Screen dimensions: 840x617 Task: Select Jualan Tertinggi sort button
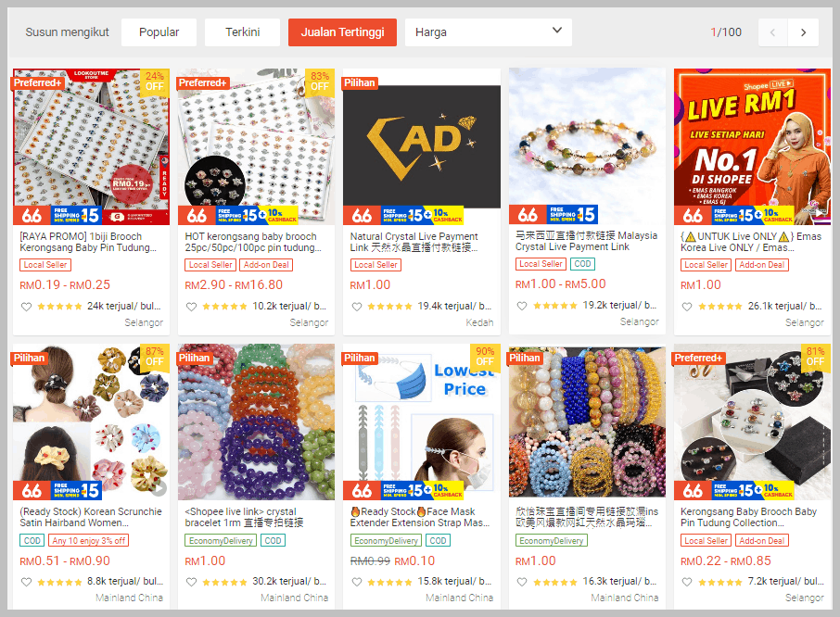[342, 32]
